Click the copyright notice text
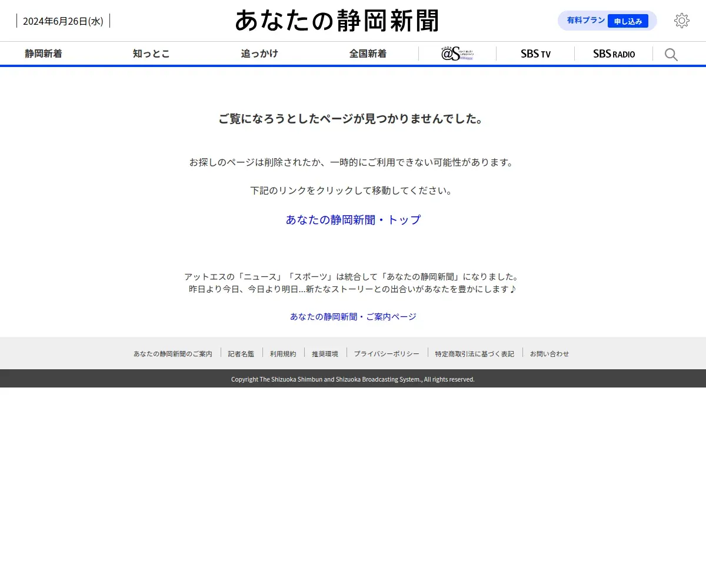Image resolution: width=706 pixels, height=588 pixels. coord(353,379)
